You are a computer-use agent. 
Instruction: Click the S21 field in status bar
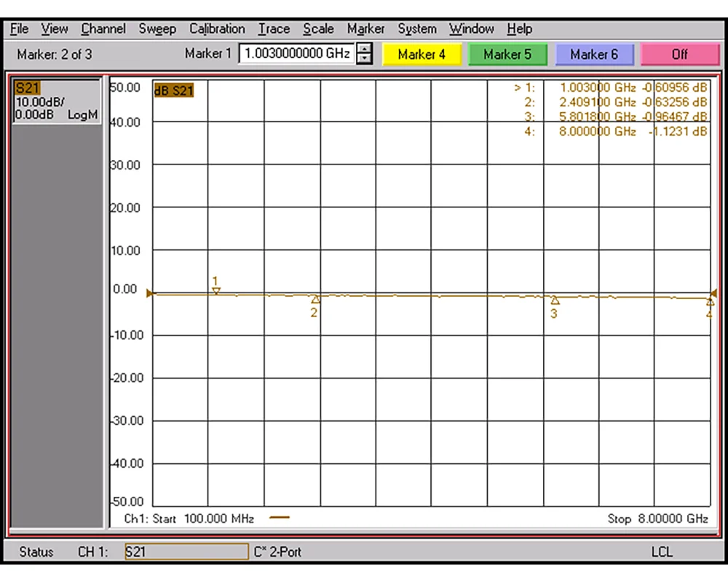pyautogui.click(x=186, y=552)
